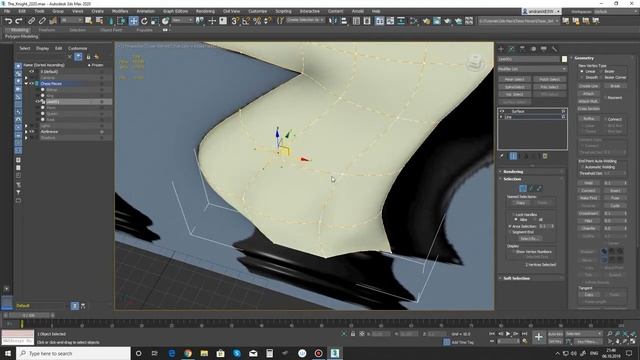Click the ViewCube in the viewport
This screenshot has width=640, height=360.
pyautogui.click(x=475, y=62)
